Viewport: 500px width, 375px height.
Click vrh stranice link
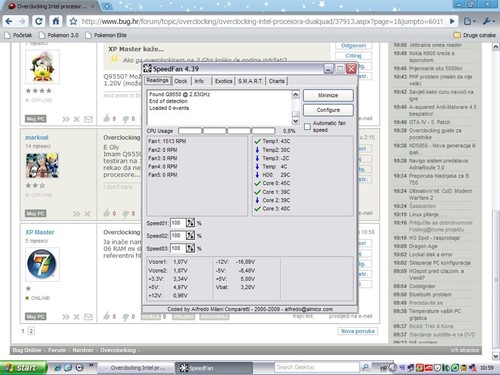tap(465, 350)
